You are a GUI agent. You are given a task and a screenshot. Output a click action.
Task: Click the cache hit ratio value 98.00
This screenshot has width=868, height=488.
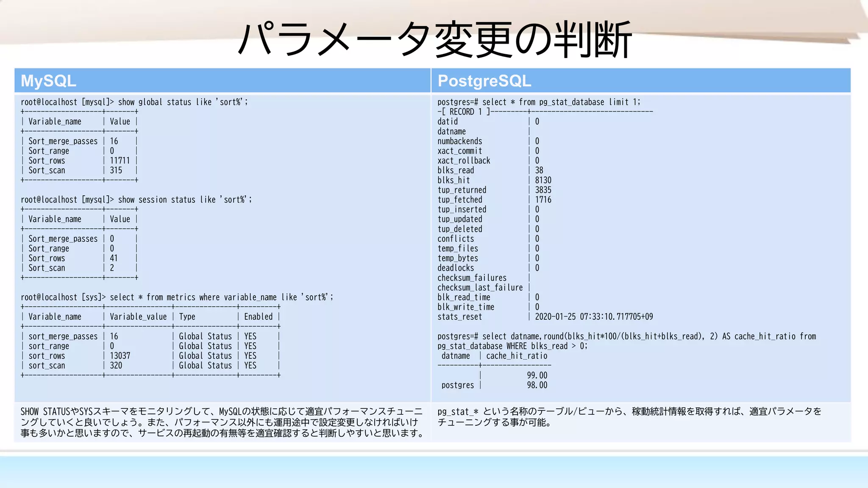tap(537, 385)
